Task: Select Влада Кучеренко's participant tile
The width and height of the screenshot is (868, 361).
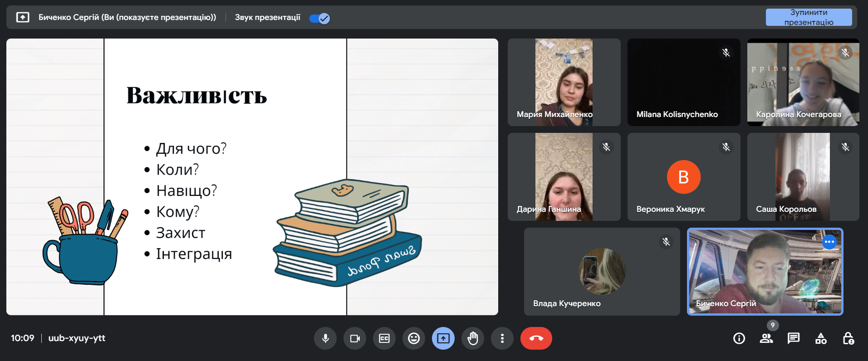Action: (x=602, y=271)
